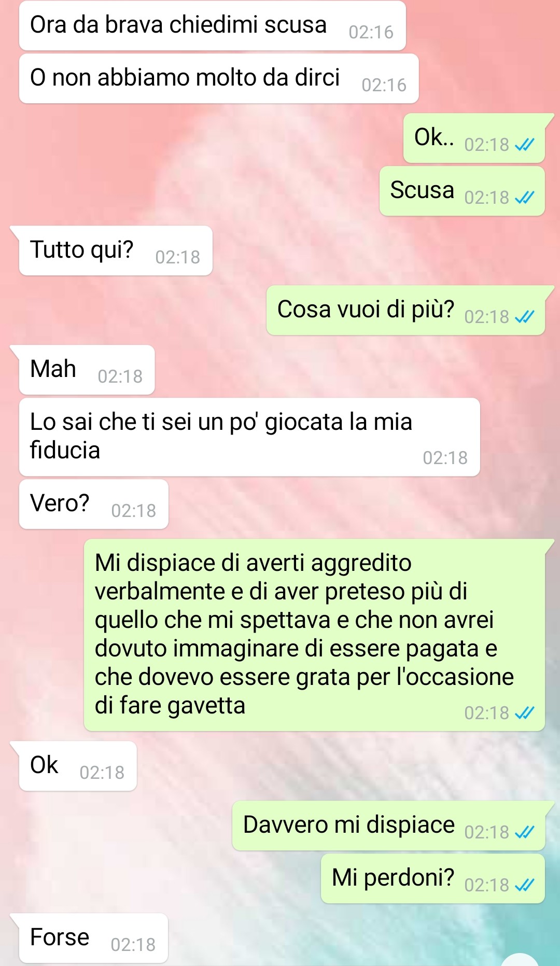Tap the 'Cosa vuoi di più?' message
This screenshot has width=560, height=966.
tap(405, 310)
